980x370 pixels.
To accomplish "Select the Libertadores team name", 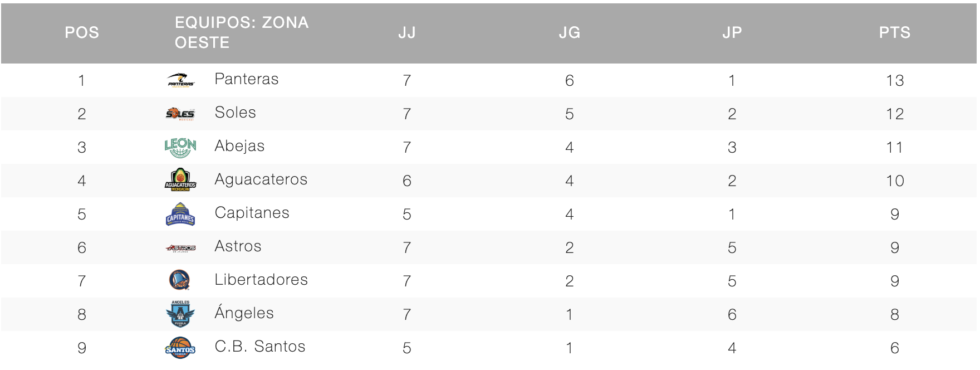I will tap(261, 280).
